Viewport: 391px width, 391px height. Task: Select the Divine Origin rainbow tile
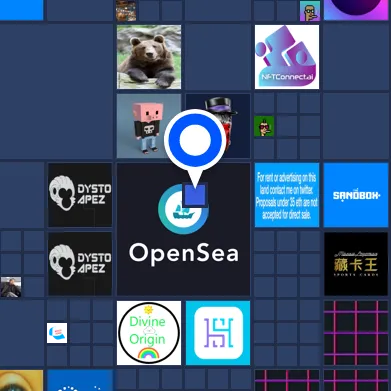coord(149,333)
